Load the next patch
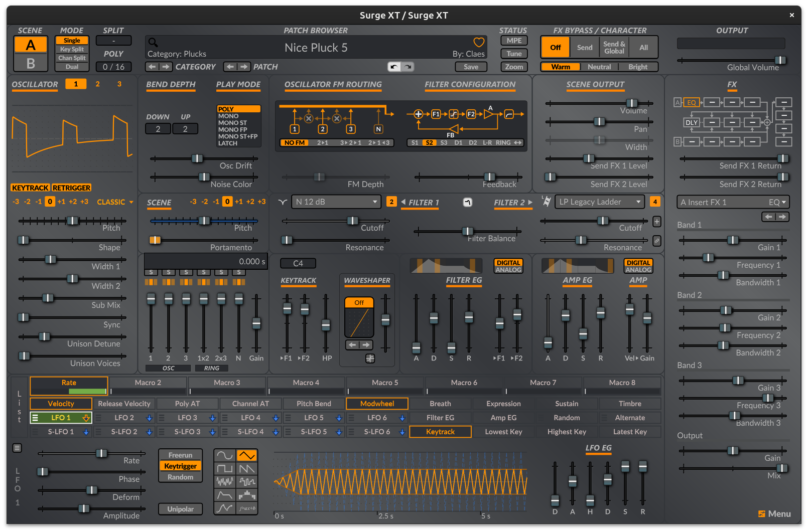The image size is (808, 532). point(244,67)
